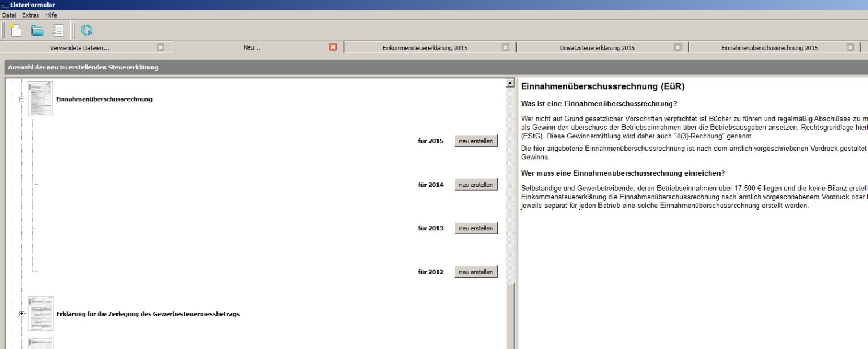
Task: Switch to the Umsatzsteuererklärung 2015 tab
Action: click(597, 48)
